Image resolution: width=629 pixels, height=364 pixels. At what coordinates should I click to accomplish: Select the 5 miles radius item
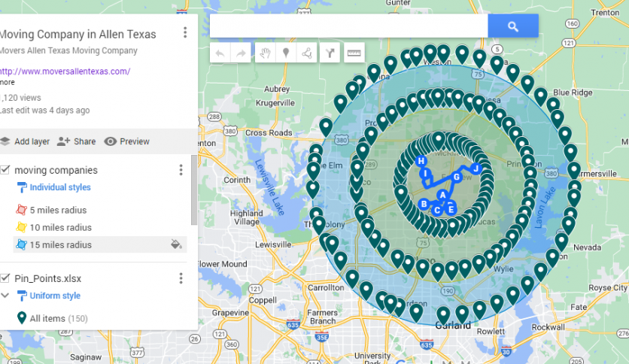(x=58, y=210)
